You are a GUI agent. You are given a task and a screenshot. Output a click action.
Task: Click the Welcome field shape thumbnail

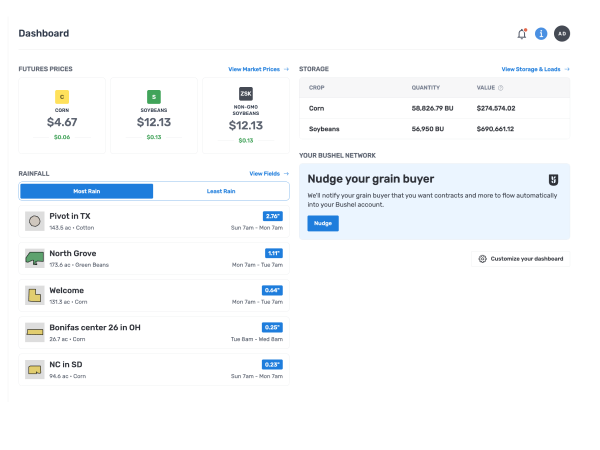[x=35, y=295]
